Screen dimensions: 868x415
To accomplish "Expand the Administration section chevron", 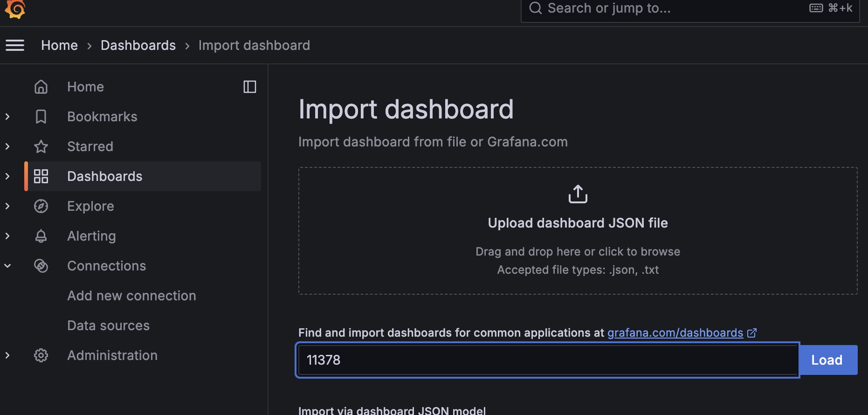I will (x=7, y=355).
